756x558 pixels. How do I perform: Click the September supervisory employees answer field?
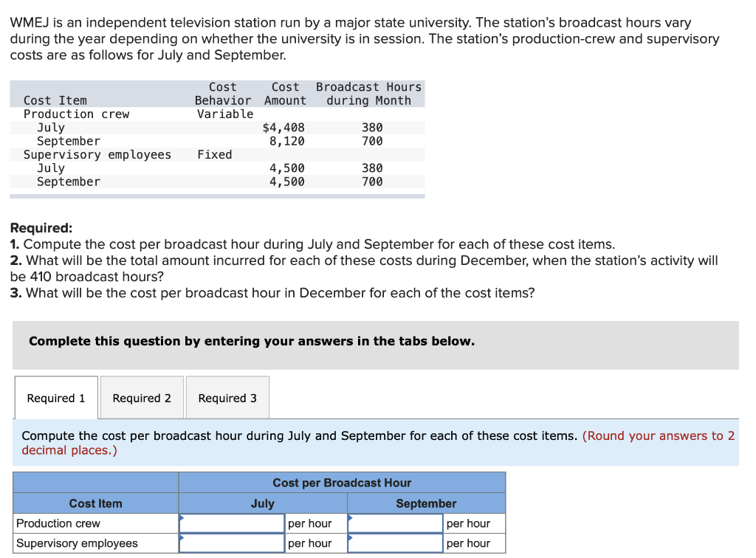tap(395, 542)
